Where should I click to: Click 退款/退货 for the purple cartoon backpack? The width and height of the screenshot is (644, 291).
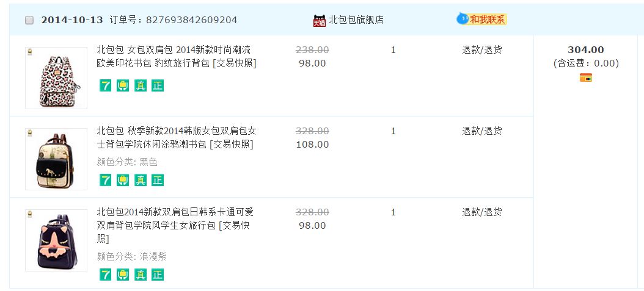click(x=481, y=212)
